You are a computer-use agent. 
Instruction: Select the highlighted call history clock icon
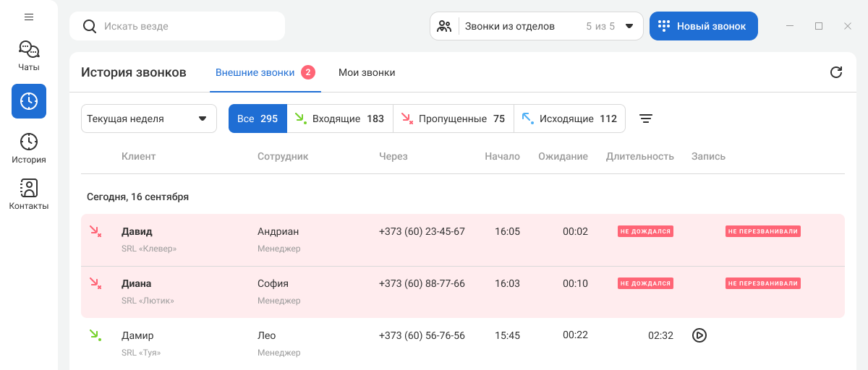point(29,101)
